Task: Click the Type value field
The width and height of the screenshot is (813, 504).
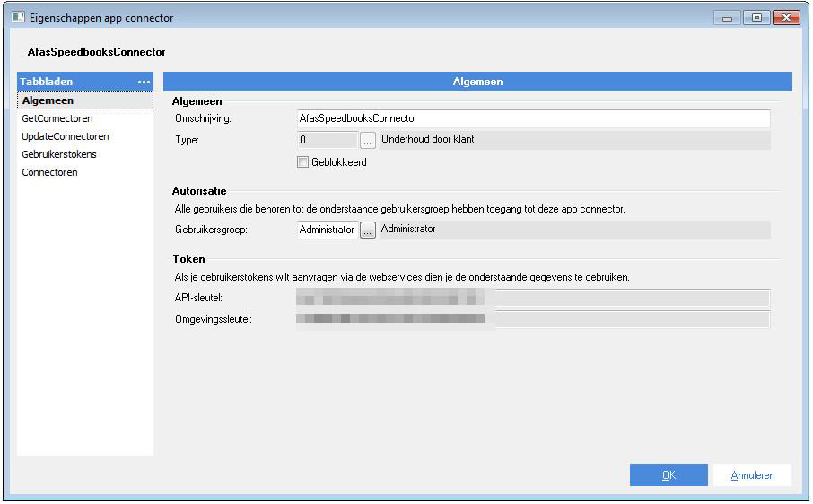Action: click(x=328, y=140)
